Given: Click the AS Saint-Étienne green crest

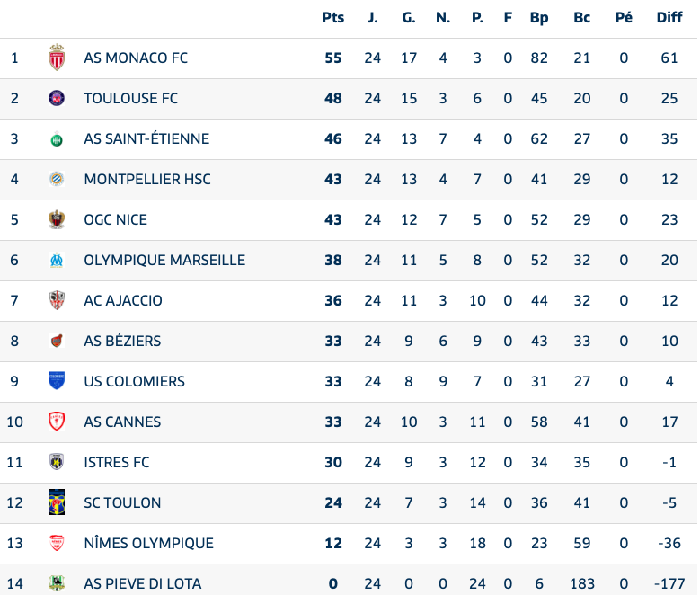Looking at the screenshot, I should 57,138.
